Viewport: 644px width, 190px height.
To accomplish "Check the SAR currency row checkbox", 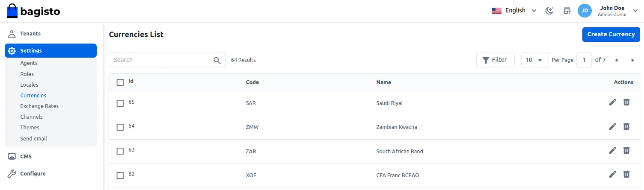I will click(x=120, y=103).
